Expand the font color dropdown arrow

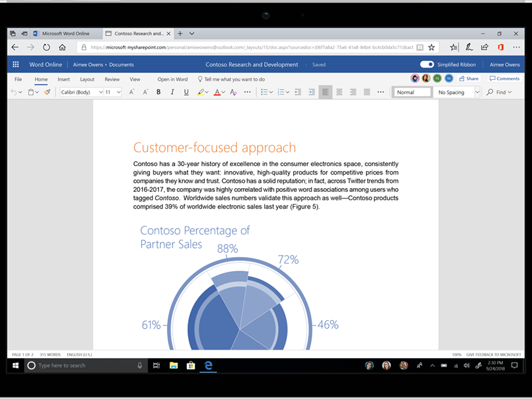223,92
